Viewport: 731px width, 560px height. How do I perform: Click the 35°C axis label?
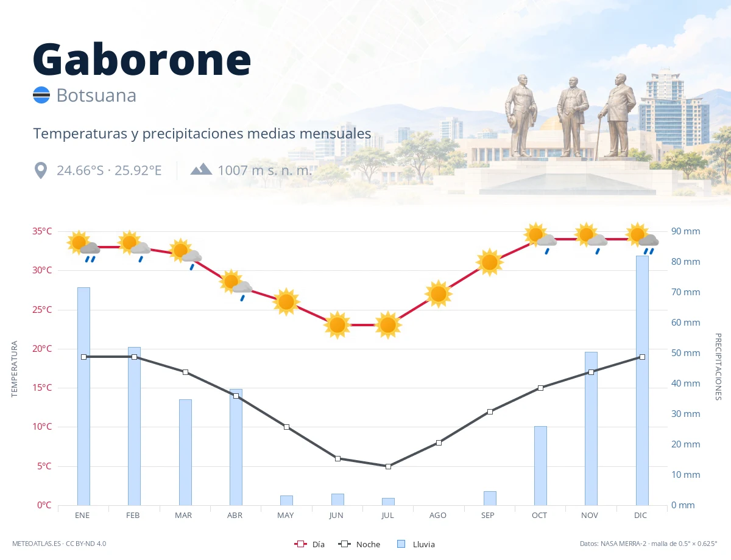point(42,231)
